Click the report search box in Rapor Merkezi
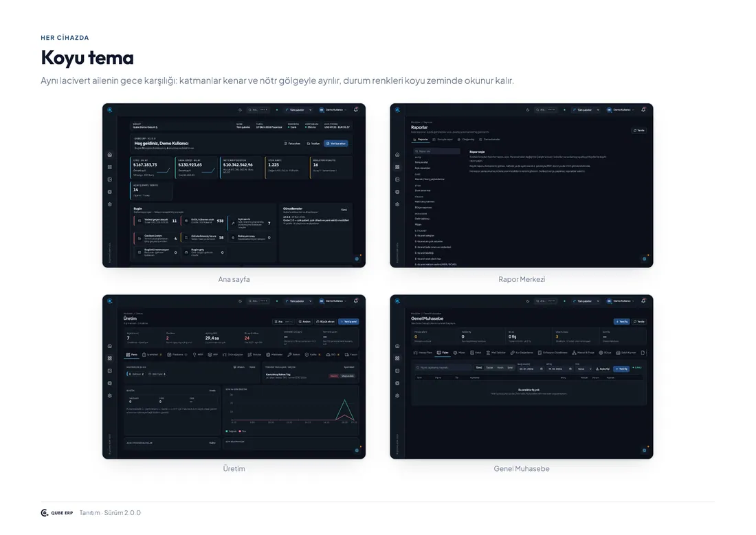 pos(437,151)
